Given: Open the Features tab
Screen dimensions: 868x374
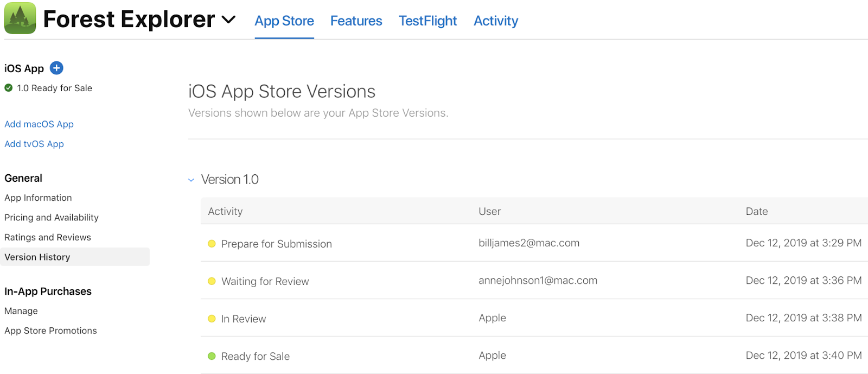Looking at the screenshot, I should pos(356,21).
